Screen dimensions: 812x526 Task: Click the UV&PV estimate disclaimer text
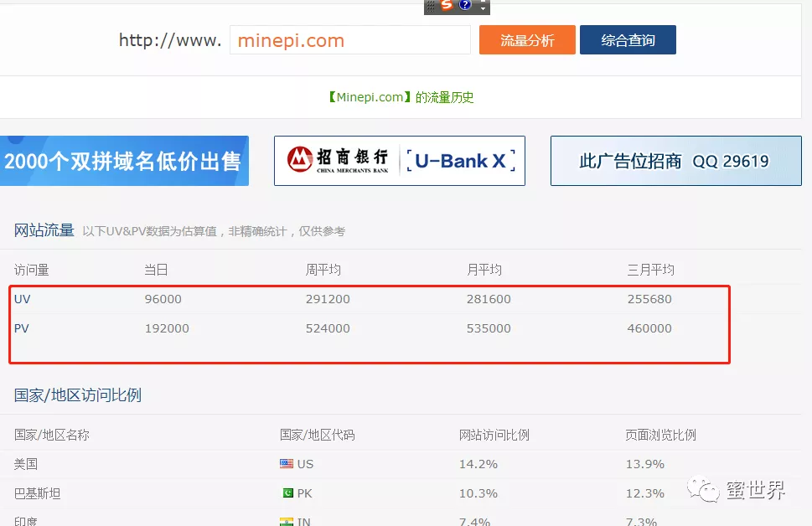coord(214,231)
